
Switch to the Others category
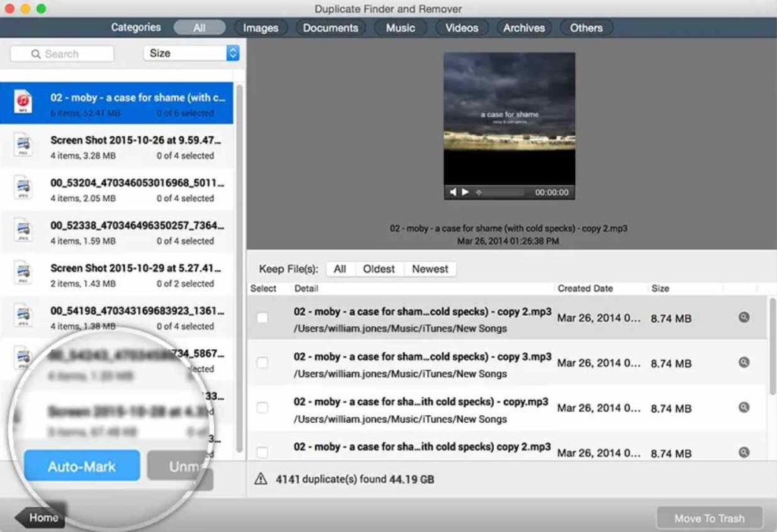(587, 28)
